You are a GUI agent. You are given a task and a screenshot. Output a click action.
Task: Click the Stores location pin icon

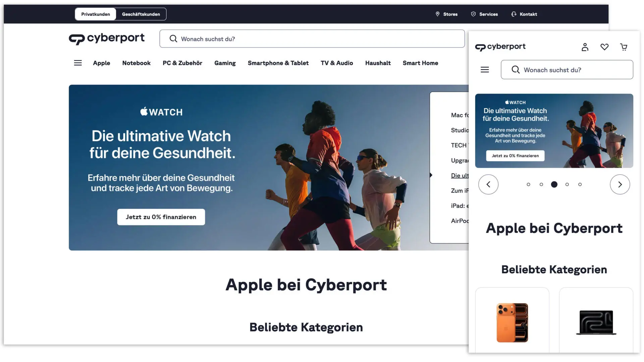[x=437, y=14]
